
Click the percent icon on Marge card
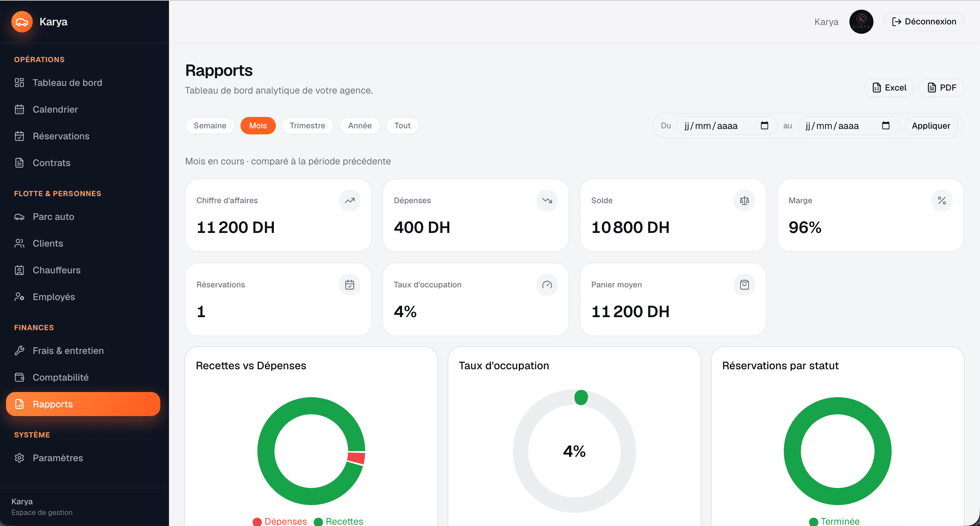942,201
